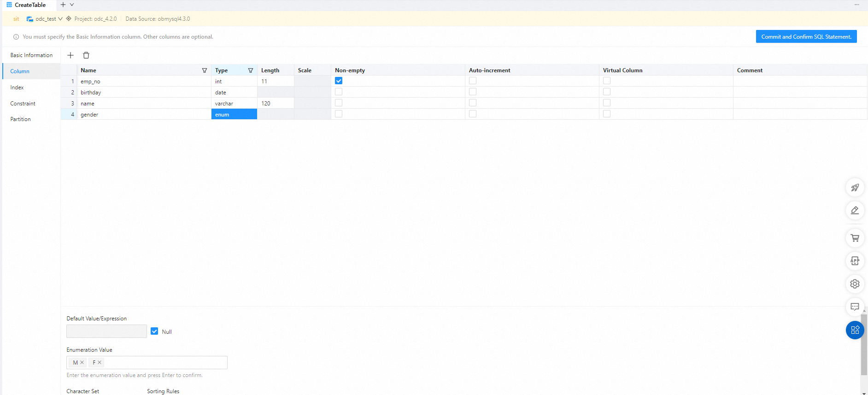The image size is (868, 395).
Task: Select the birthday name cell
Action: (144, 92)
